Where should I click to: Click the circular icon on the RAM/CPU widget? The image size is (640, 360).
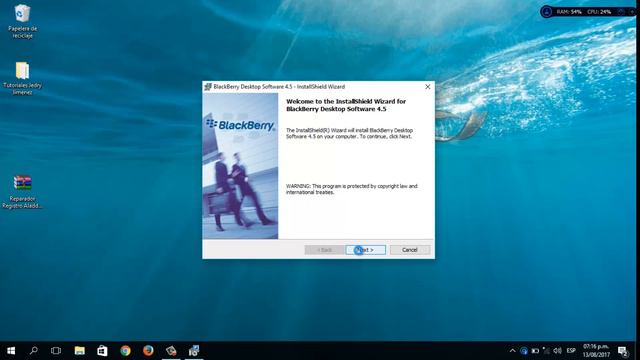coord(547,12)
